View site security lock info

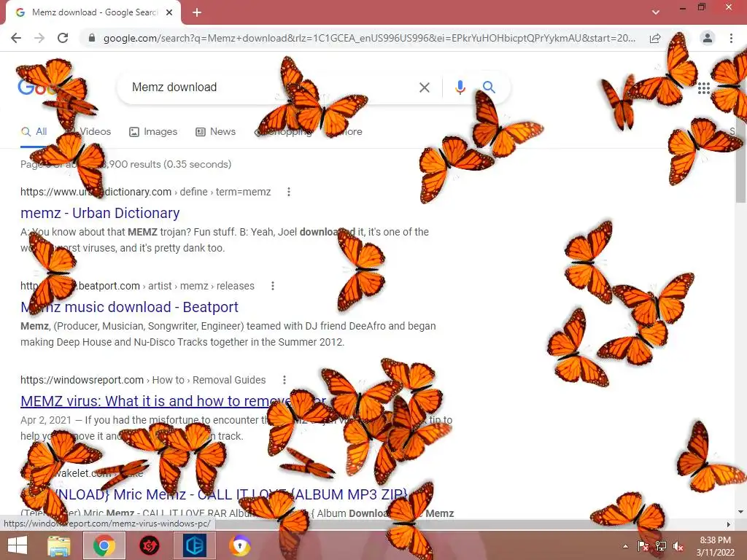92,38
